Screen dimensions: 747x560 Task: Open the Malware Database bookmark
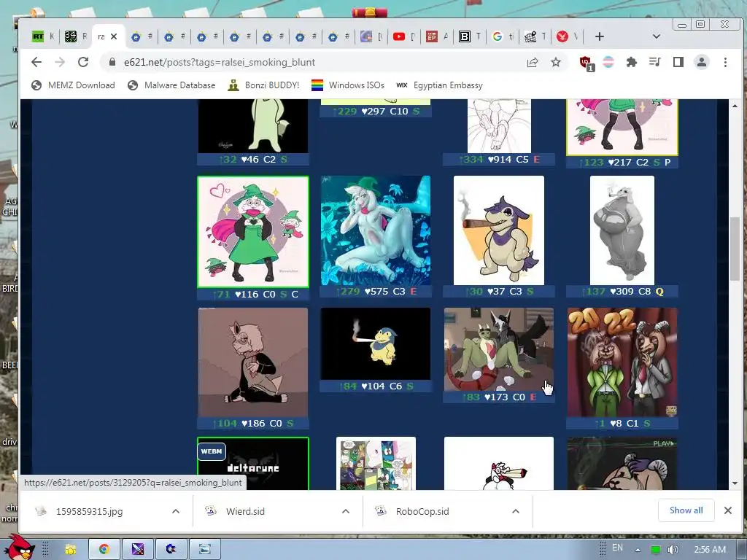171,85
